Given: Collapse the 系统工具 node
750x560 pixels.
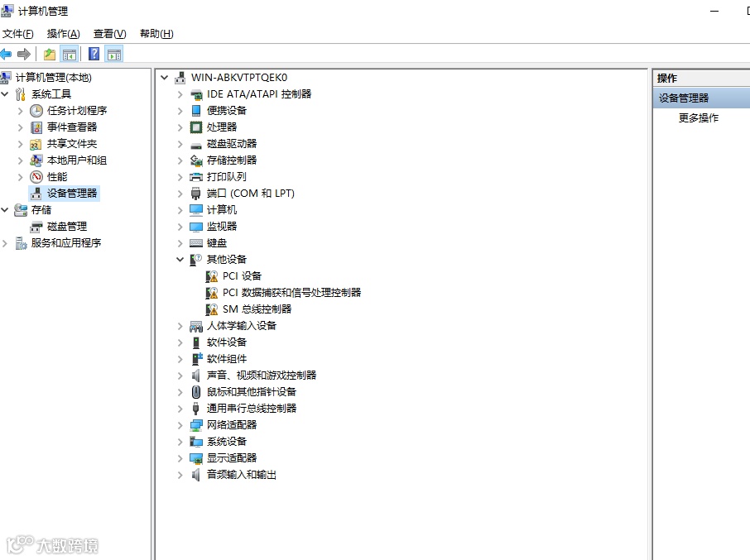Looking at the screenshot, I should pyautogui.click(x=5, y=94).
